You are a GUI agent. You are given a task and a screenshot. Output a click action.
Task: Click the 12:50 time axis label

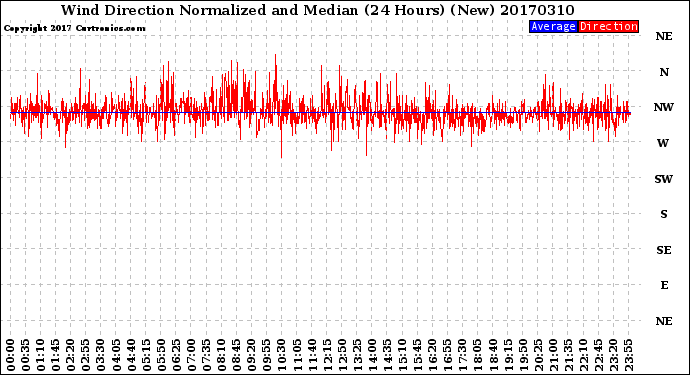(x=342, y=355)
